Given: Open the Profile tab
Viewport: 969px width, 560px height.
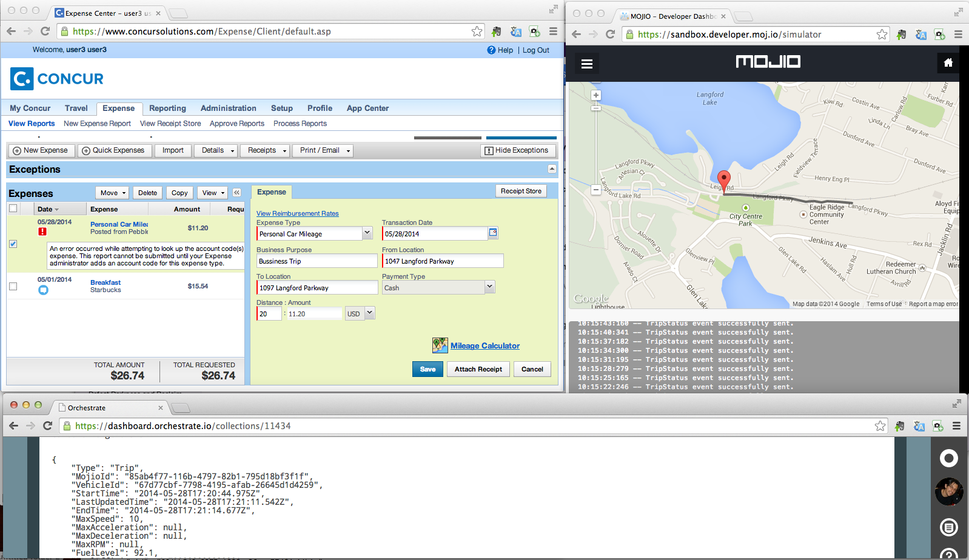Looking at the screenshot, I should (x=320, y=108).
